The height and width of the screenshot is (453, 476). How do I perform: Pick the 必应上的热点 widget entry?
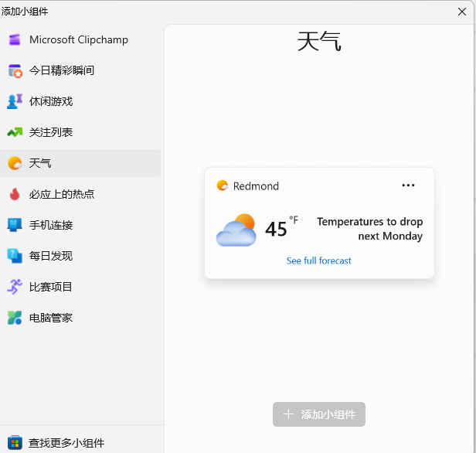80,194
